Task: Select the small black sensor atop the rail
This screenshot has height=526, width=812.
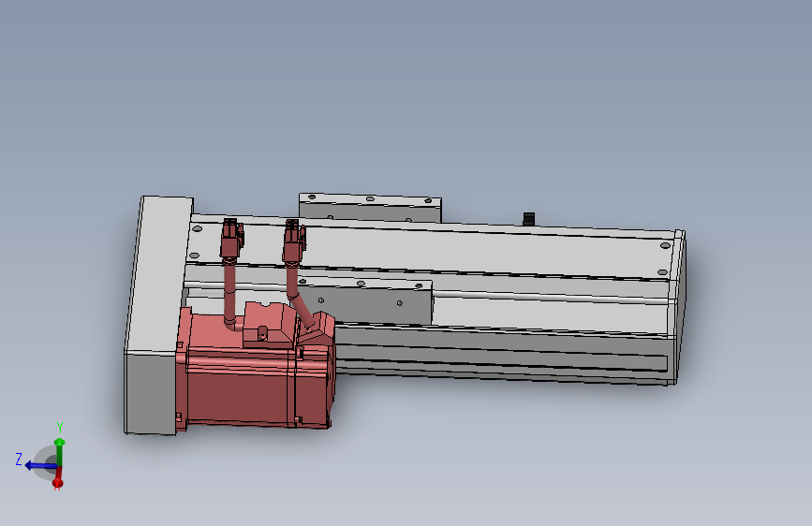Action: 529,218
